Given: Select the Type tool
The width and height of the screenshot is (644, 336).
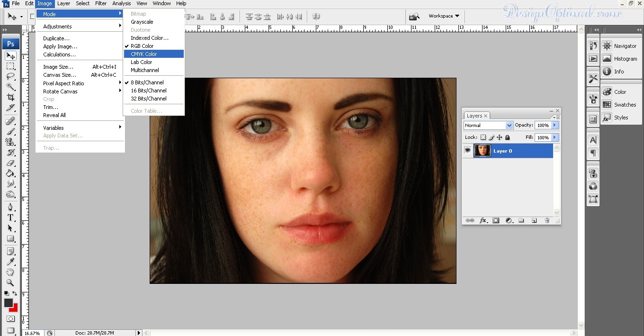Looking at the screenshot, I should click(x=11, y=218).
